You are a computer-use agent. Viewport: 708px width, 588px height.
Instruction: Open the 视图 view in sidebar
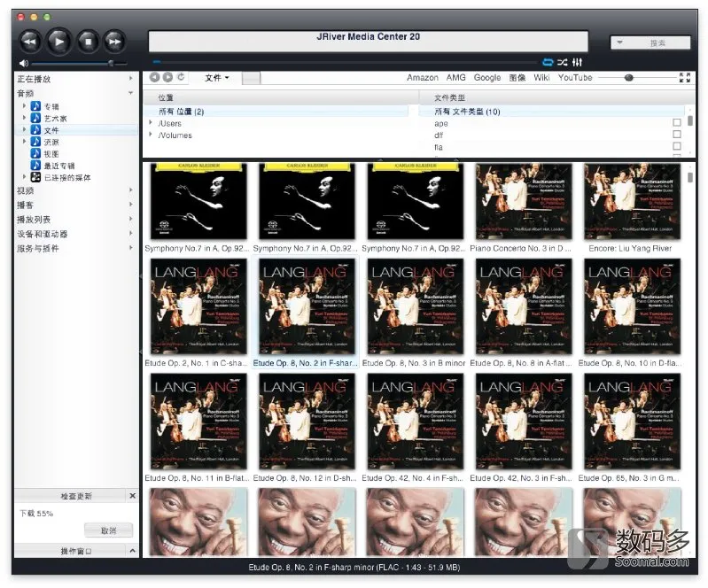[x=51, y=154]
